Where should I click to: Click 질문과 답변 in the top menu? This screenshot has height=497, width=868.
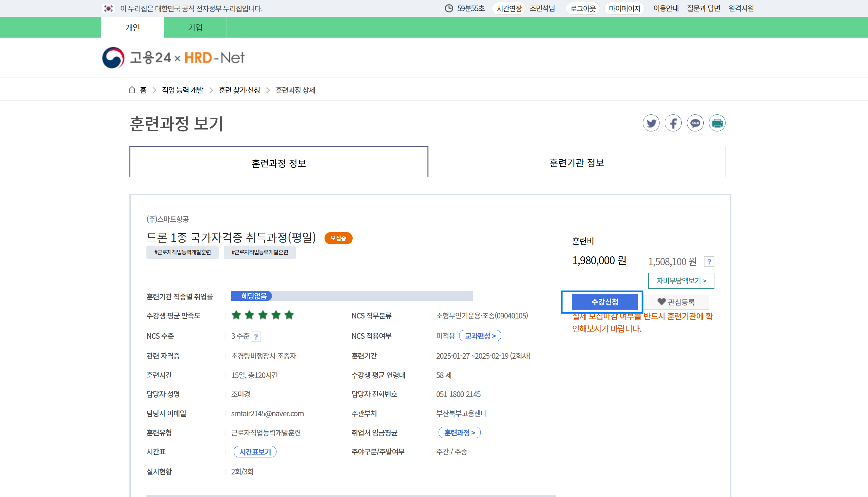point(703,8)
